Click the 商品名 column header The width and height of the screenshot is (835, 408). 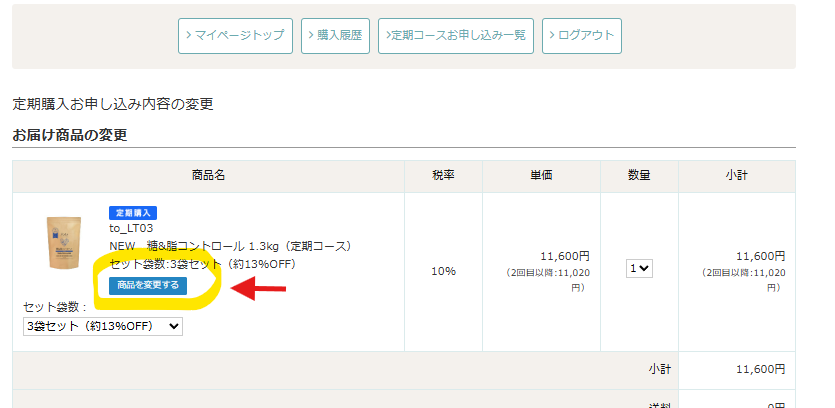click(208, 176)
